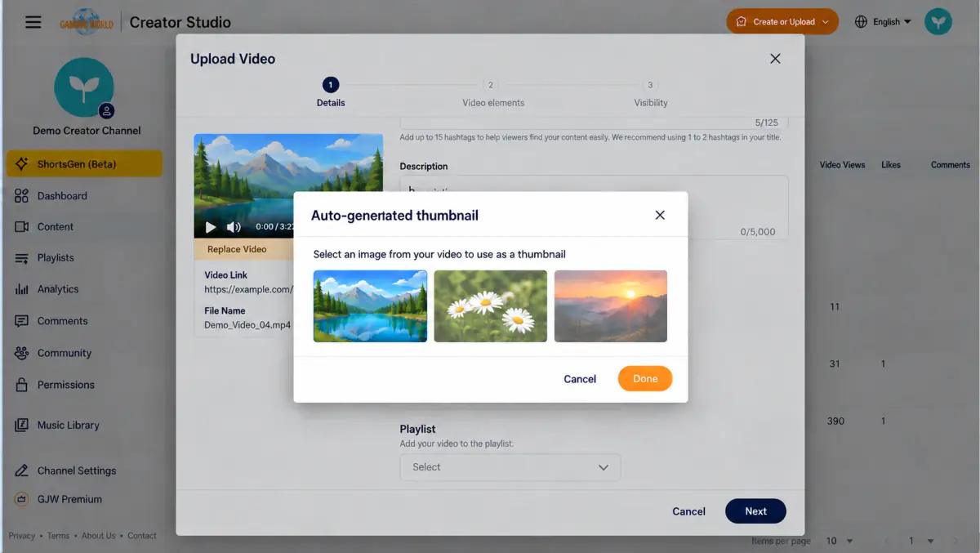The width and height of the screenshot is (980, 553).
Task: Click the Video Views column header
Action: (842, 165)
